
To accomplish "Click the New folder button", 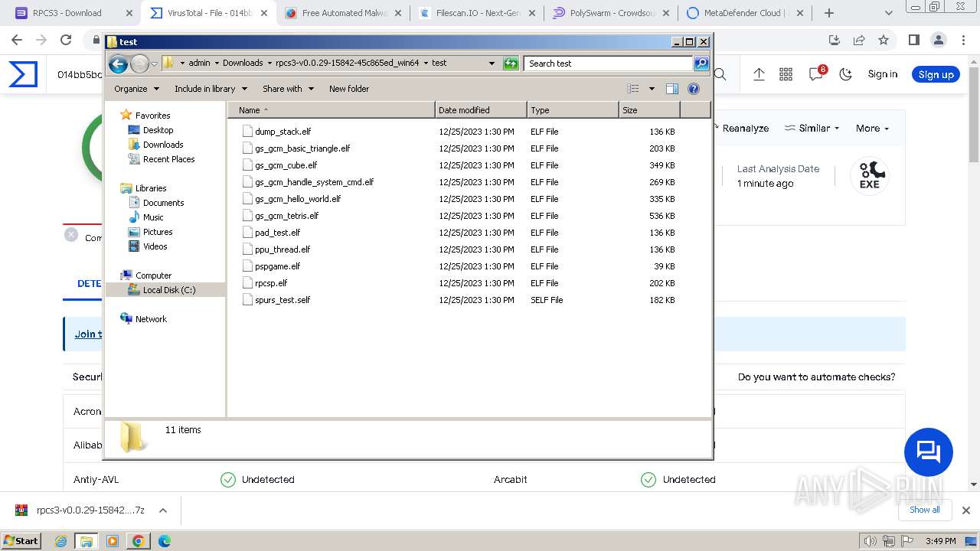I will [349, 89].
